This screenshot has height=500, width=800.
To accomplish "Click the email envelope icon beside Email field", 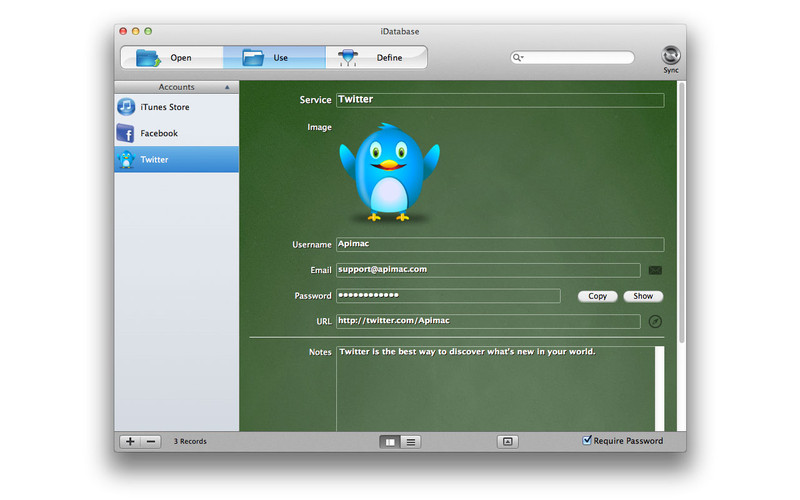I will tap(655, 270).
